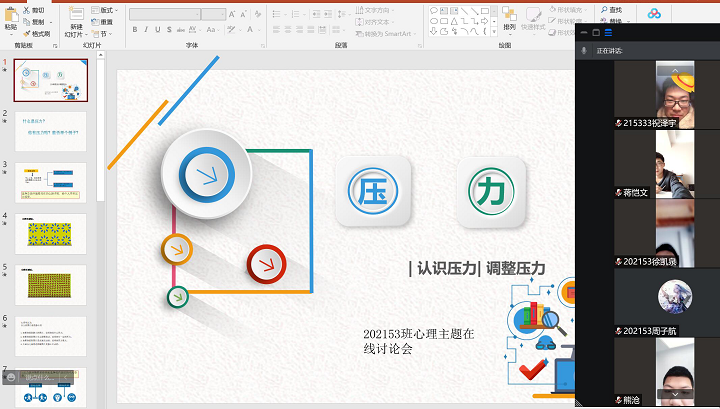This screenshot has width=720, height=409.
Task: Clear all text formatting
Action: coord(258,15)
